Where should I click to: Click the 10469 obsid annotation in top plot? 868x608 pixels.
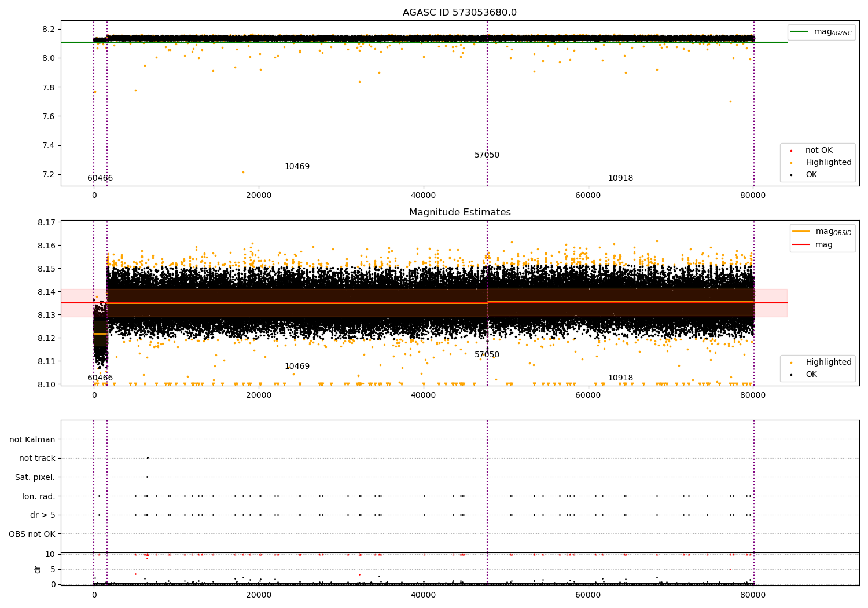(x=297, y=167)
